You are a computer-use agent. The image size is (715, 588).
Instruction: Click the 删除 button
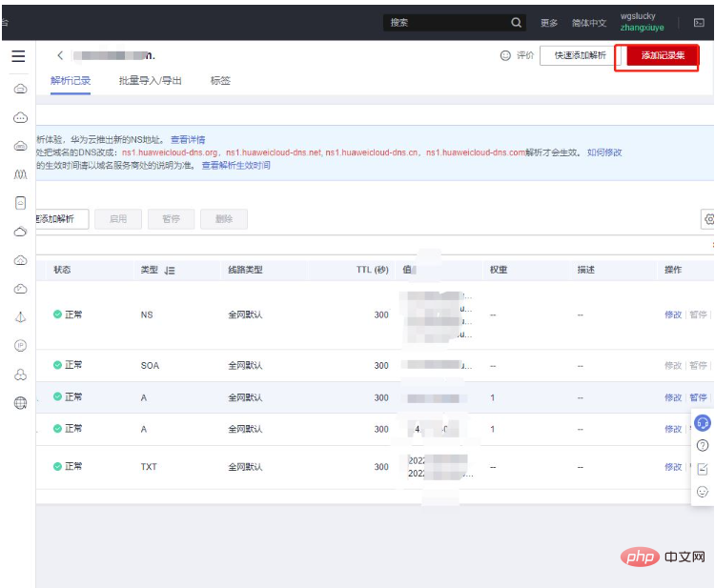[224, 219]
